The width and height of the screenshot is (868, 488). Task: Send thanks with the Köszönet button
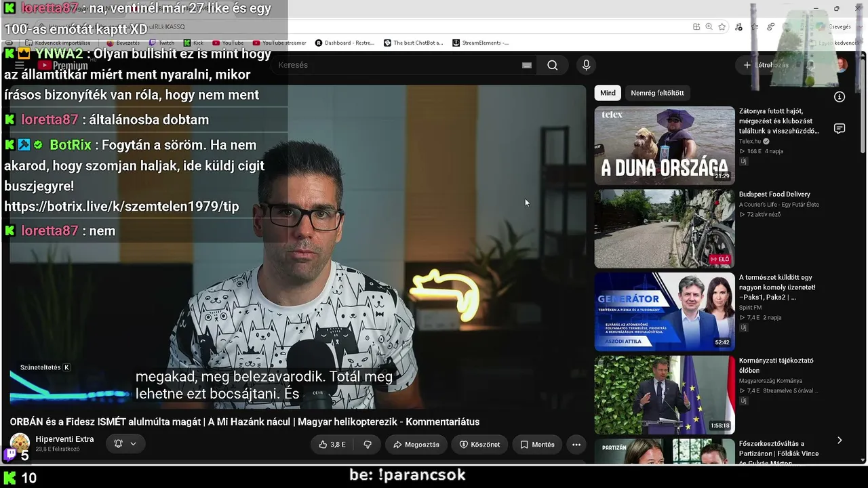[x=479, y=445]
